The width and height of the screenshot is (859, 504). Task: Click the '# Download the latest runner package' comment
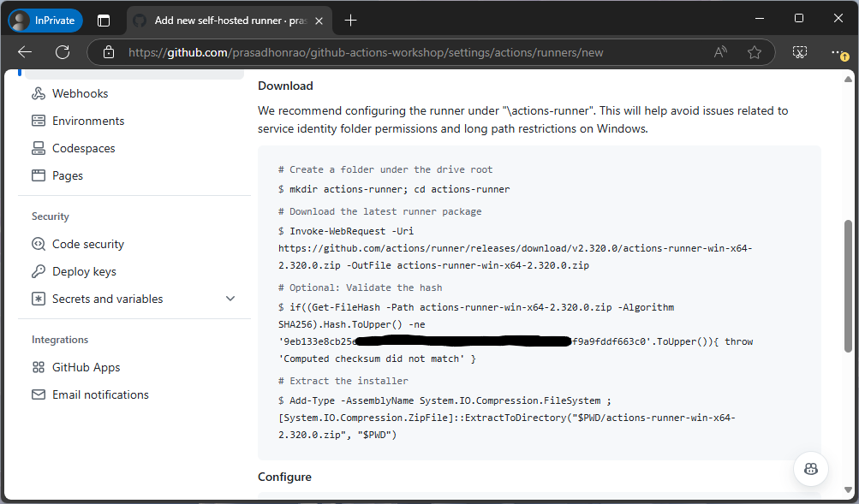click(x=380, y=211)
